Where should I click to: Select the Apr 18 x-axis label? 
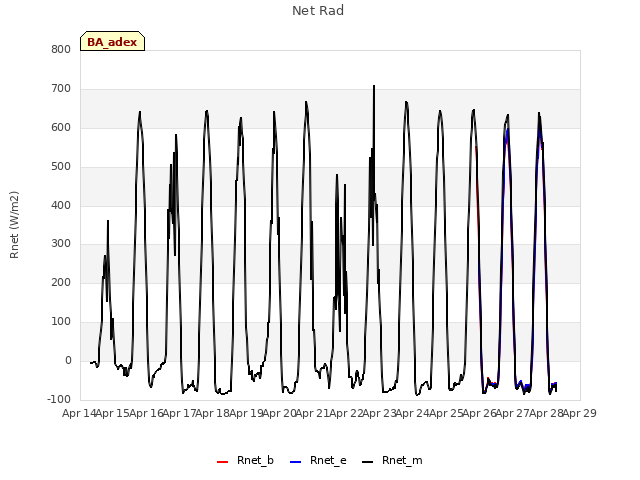tap(212, 413)
